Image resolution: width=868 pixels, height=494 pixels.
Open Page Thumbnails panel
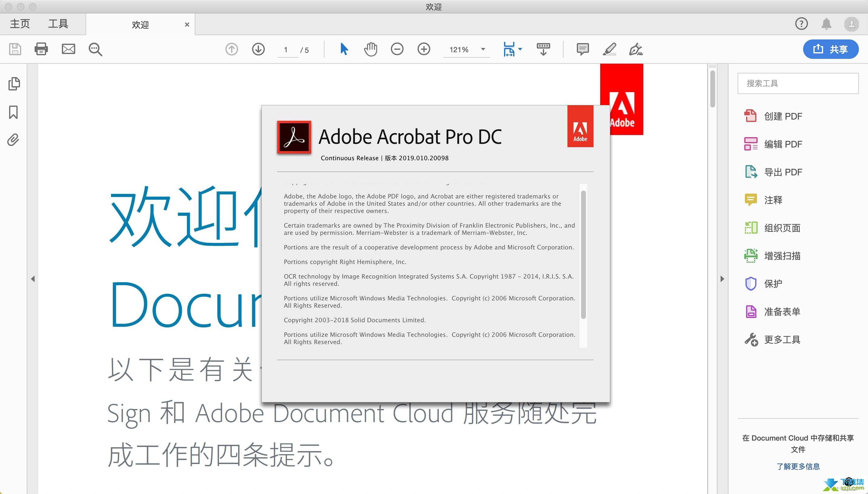pos(14,83)
